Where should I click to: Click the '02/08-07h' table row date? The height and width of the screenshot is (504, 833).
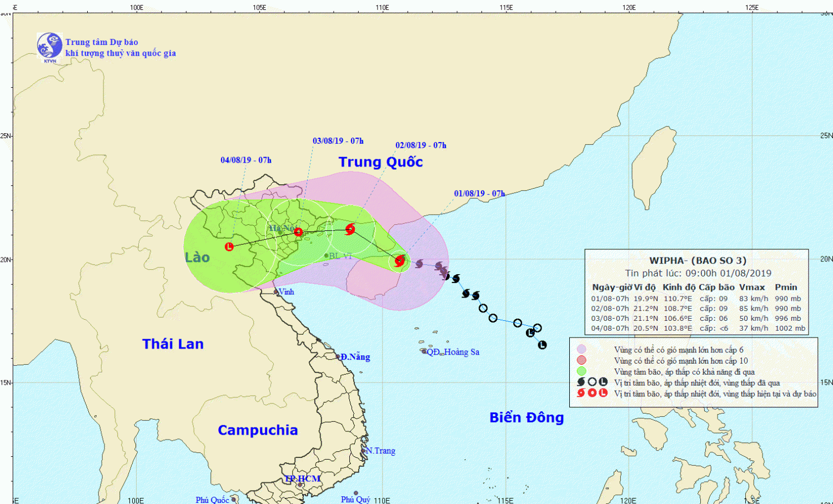(x=610, y=309)
